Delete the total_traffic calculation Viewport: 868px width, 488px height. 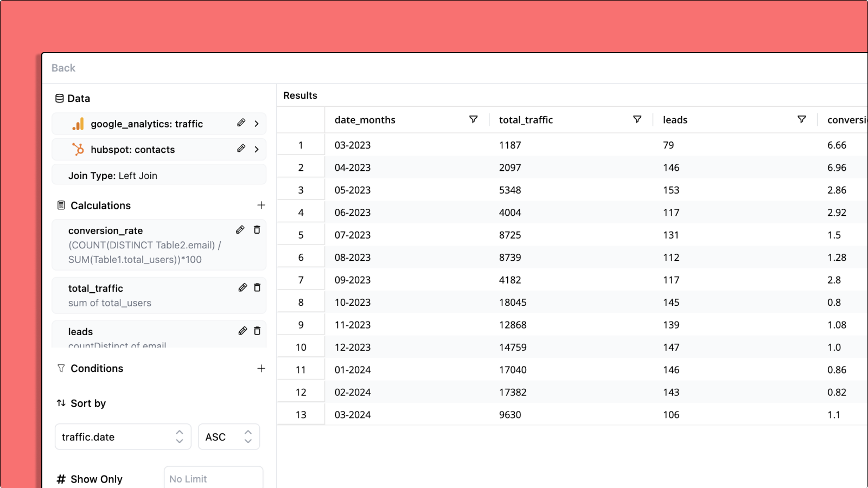pos(257,288)
